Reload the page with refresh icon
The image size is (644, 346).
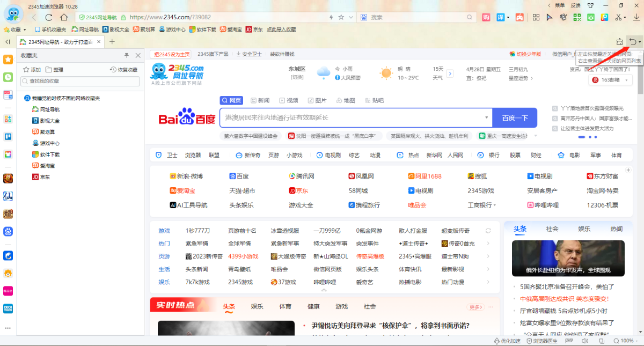point(49,17)
